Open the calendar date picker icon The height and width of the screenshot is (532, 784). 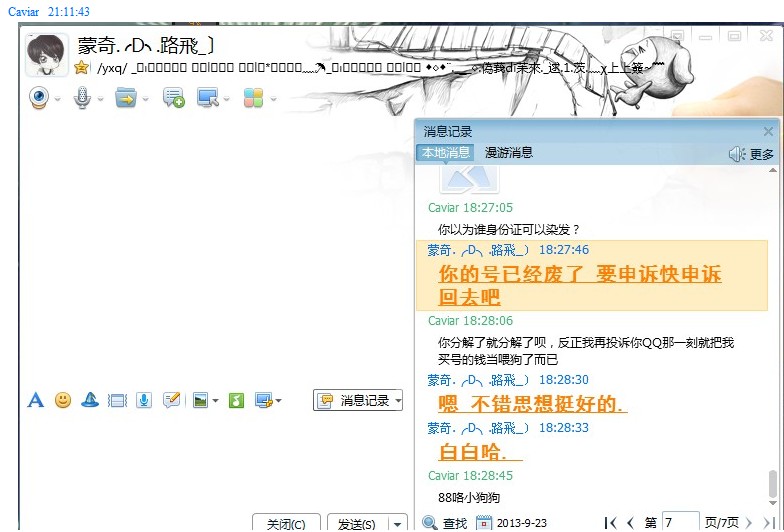[484, 523]
